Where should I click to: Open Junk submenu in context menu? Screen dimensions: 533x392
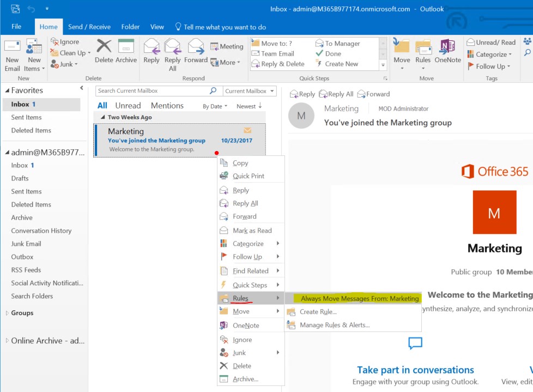pyautogui.click(x=250, y=353)
